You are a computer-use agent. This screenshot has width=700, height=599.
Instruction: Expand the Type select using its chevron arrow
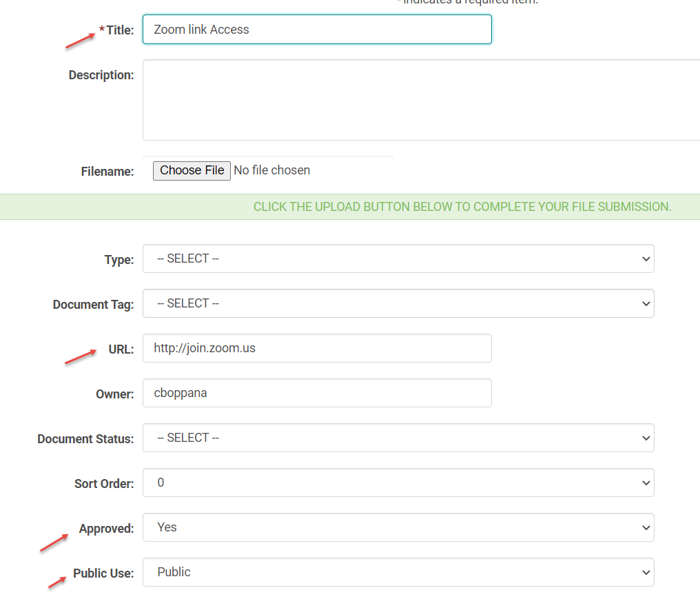(646, 258)
